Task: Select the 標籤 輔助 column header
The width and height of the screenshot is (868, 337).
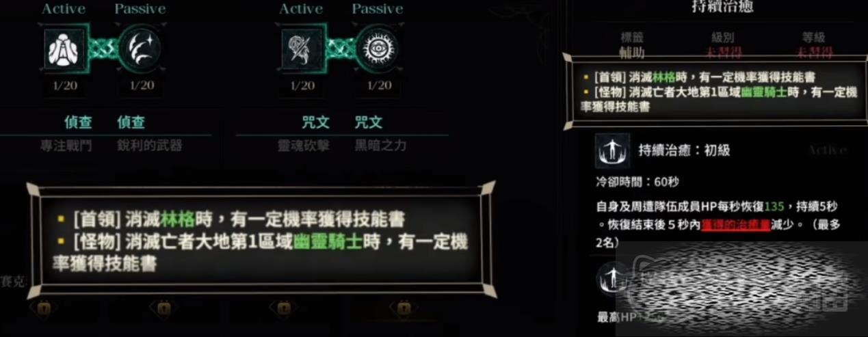Action: click(x=632, y=45)
